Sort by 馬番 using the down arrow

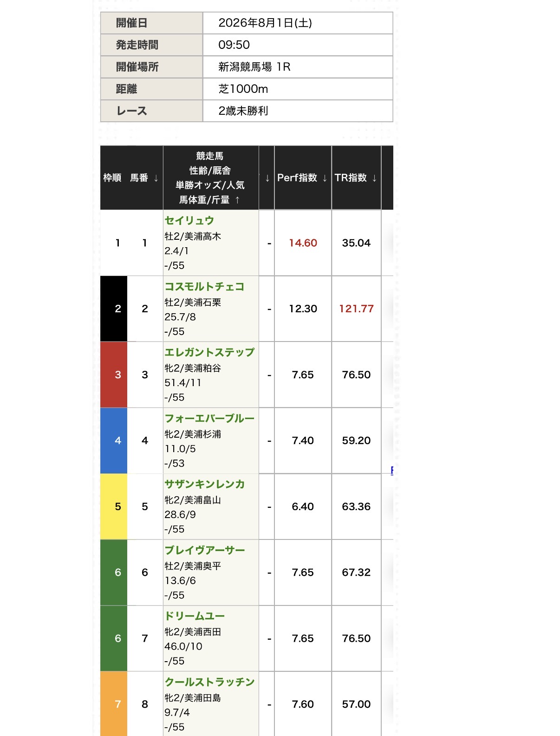[156, 178]
